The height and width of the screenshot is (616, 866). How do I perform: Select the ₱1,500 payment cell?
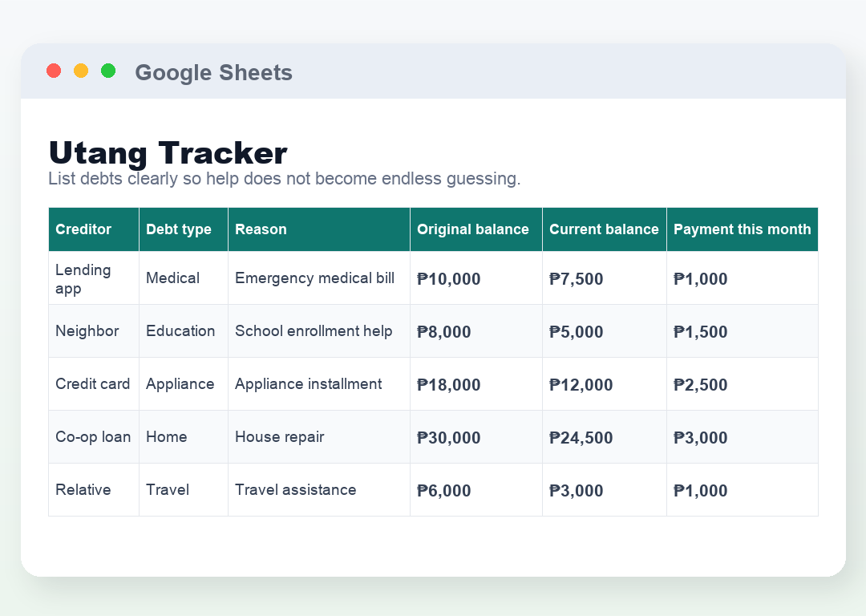[x=743, y=331]
